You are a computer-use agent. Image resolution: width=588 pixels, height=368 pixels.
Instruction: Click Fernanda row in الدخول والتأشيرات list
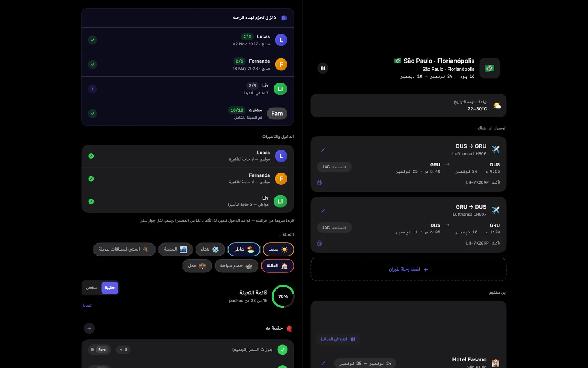click(187, 179)
